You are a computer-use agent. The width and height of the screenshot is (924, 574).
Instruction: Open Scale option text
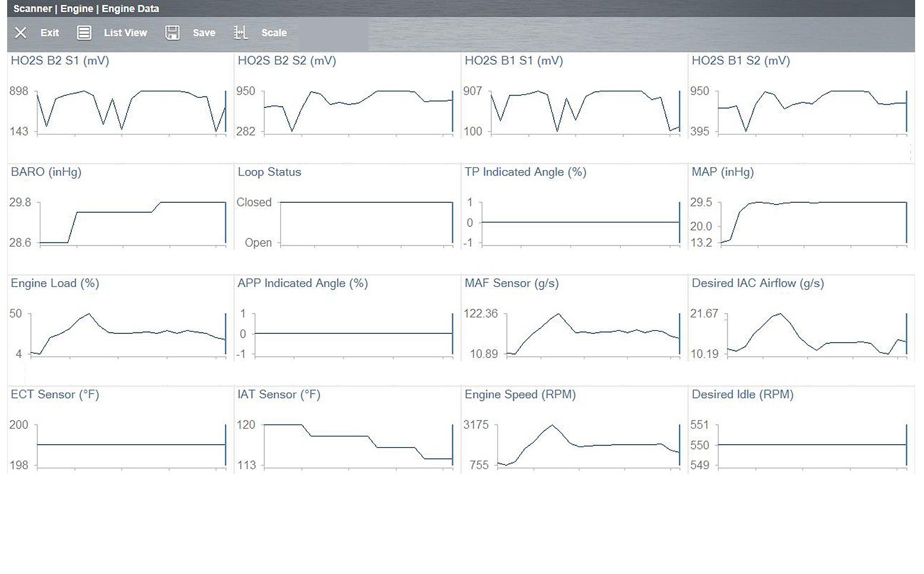274,33
